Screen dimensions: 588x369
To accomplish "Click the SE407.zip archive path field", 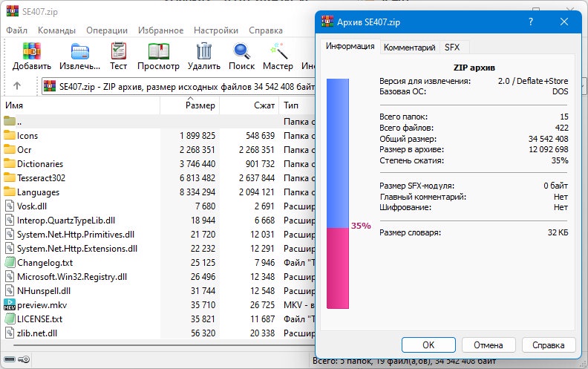I will 178,87.
